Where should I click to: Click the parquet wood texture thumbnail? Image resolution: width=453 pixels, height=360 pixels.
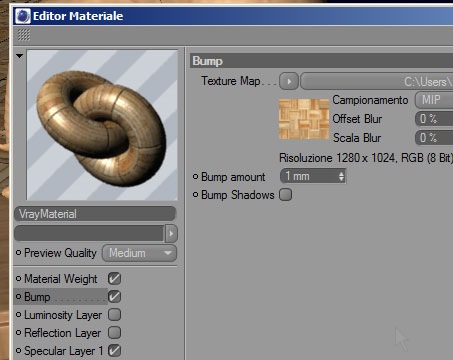click(x=304, y=119)
